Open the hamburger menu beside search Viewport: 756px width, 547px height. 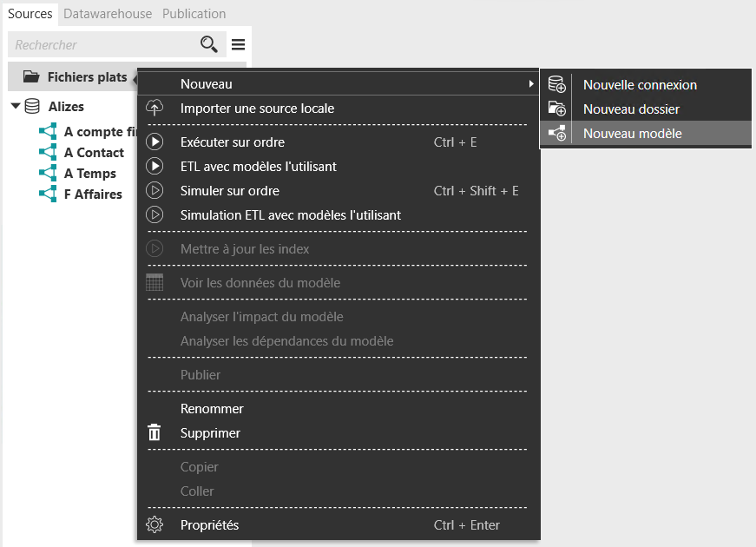coord(238,44)
